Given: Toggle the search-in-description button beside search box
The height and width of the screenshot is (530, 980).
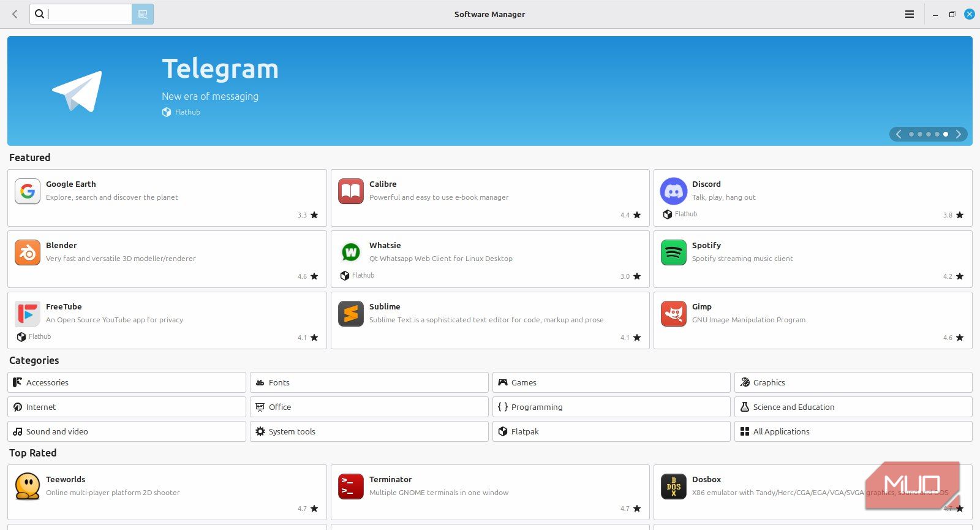Looking at the screenshot, I should (143, 14).
